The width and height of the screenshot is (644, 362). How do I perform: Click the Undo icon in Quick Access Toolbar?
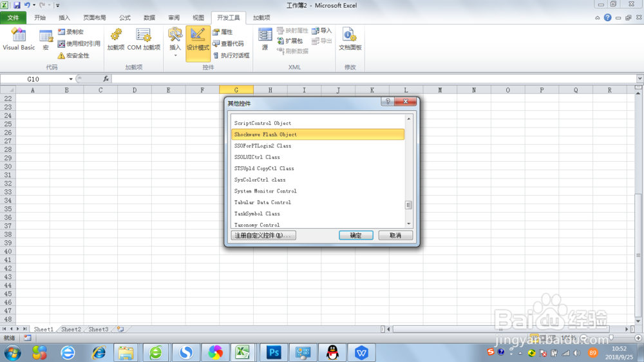click(x=26, y=5)
